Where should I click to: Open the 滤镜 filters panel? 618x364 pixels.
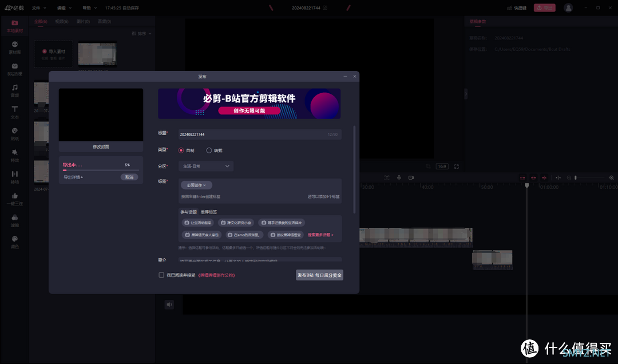14,221
